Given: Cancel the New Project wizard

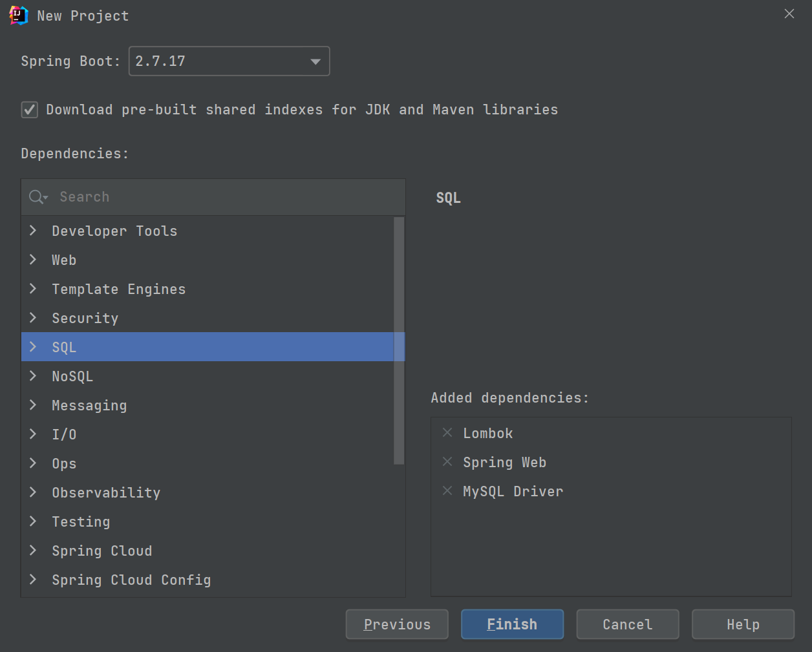Looking at the screenshot, I should (627, 624).
